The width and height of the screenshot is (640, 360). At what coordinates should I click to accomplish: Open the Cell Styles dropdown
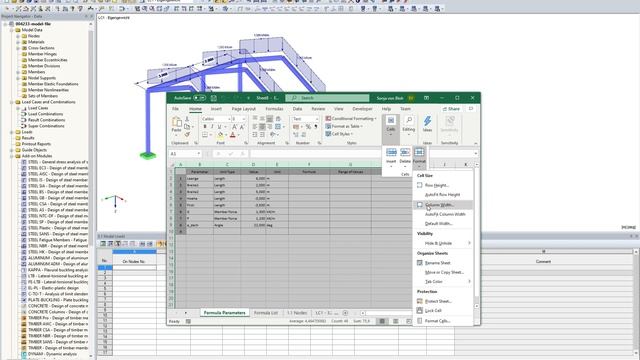click(x=340, y=134)
